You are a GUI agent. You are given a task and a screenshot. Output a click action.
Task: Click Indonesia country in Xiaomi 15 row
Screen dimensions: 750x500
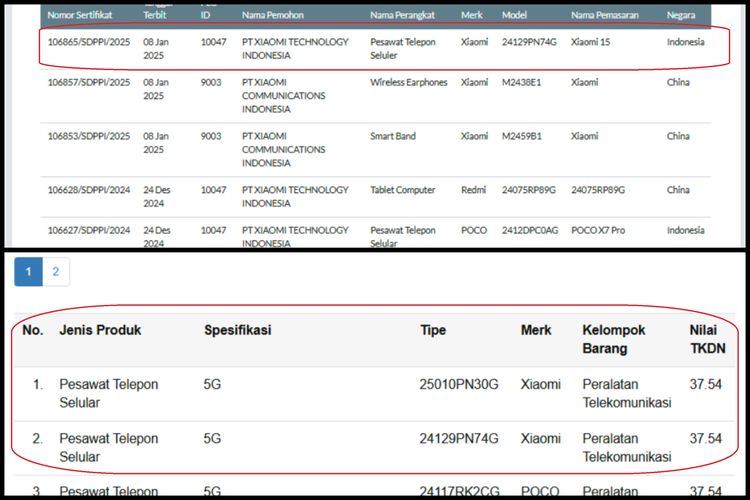685,42
